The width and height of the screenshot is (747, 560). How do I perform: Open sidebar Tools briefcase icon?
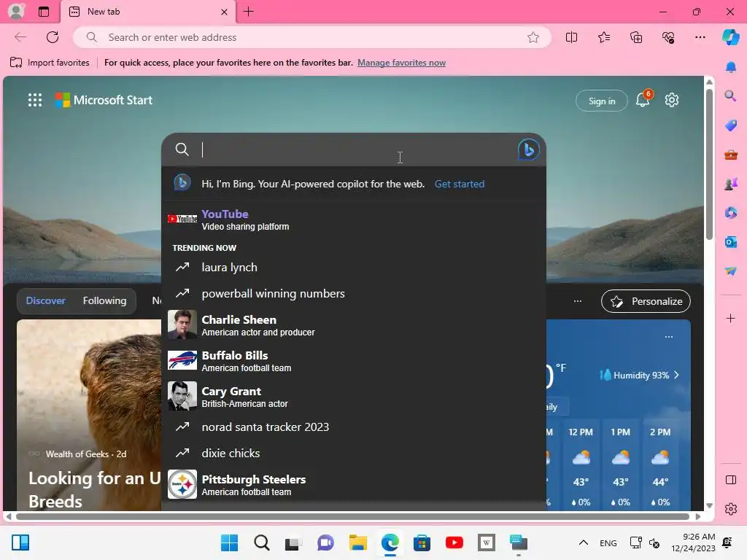coord(731,155)
